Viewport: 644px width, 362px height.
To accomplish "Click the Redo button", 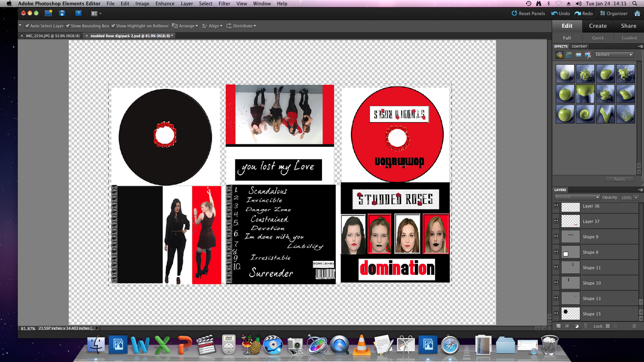I will [x=584, y=14].
